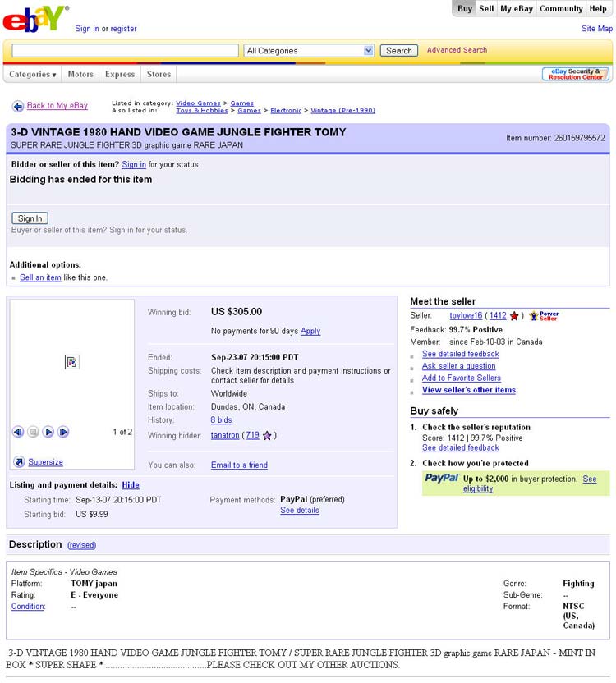This screenshot has height=683, width=616.
Task: Open the Motors tab
Action: [80, 74]
